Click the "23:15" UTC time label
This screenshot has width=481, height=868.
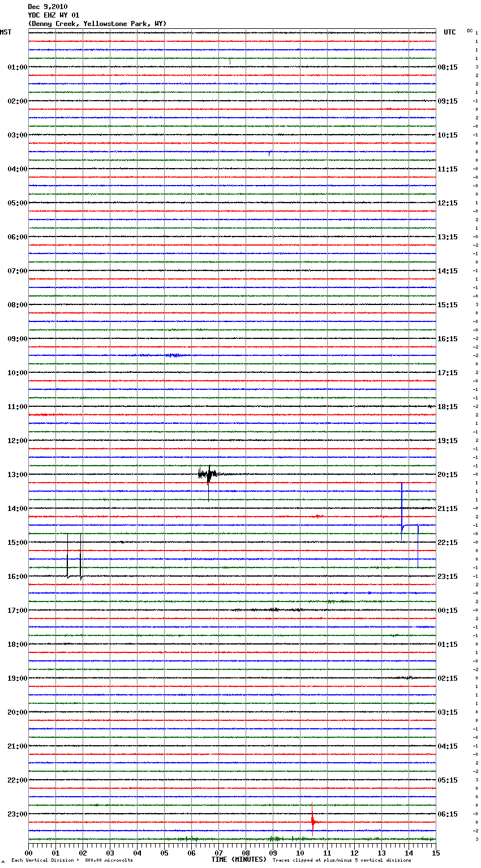448,577
